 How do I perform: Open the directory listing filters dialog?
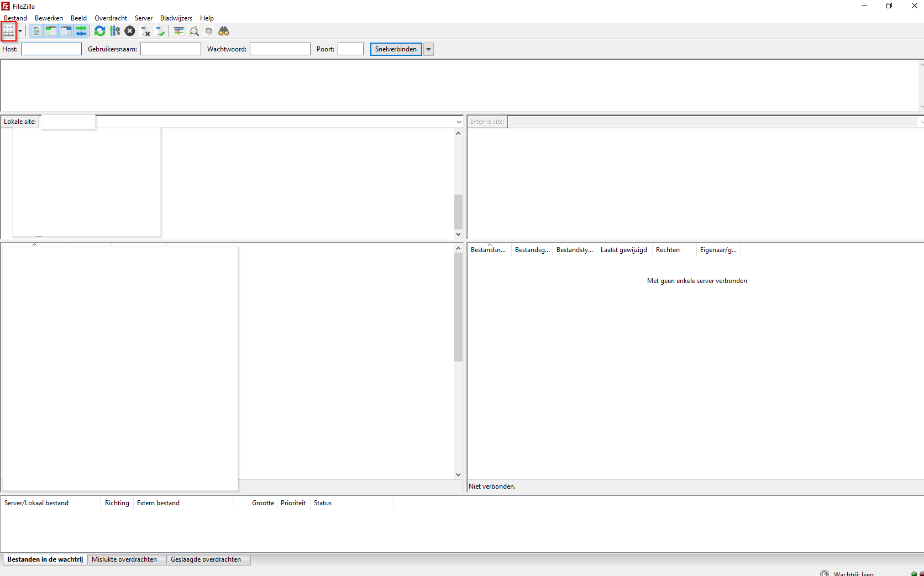[x=179, y=31]
